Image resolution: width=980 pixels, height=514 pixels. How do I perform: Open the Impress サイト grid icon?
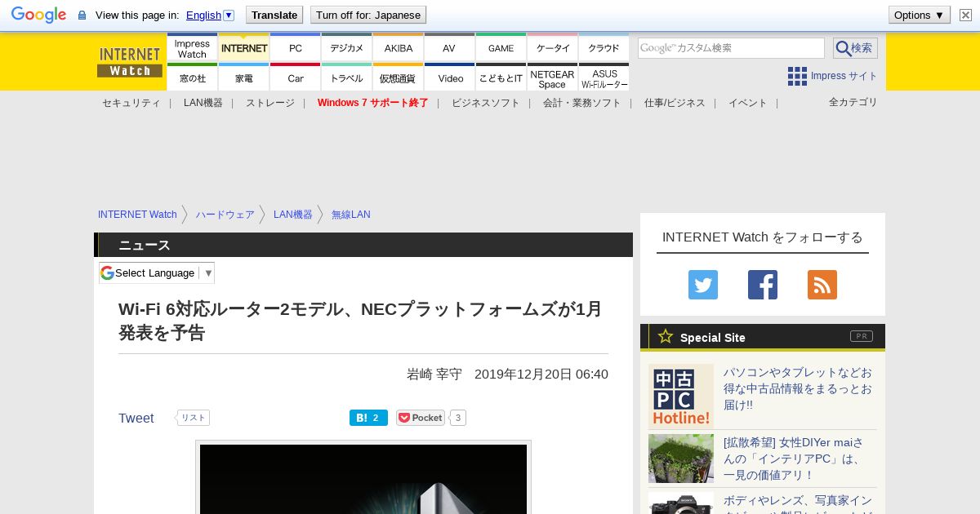click(797, 76)
